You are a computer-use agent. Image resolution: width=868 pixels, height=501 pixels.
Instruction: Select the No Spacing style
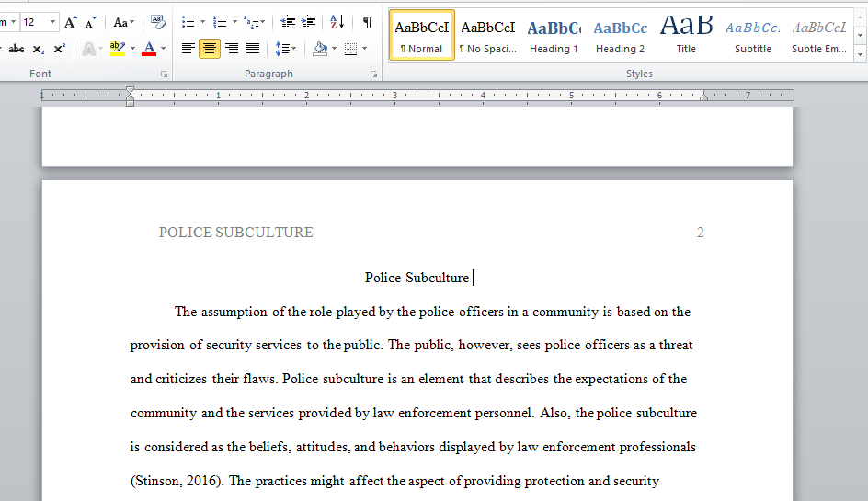pyautogui.click(x=487, y=35)
